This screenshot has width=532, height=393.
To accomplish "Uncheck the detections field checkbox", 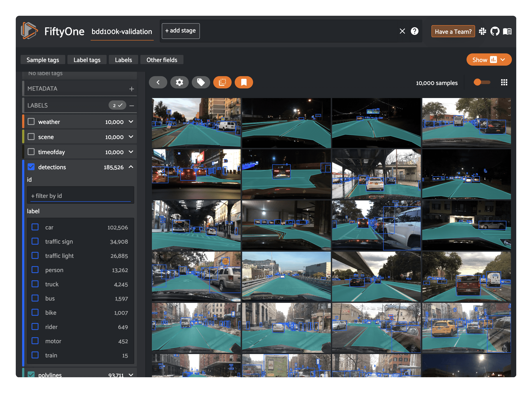I will 31,167.
